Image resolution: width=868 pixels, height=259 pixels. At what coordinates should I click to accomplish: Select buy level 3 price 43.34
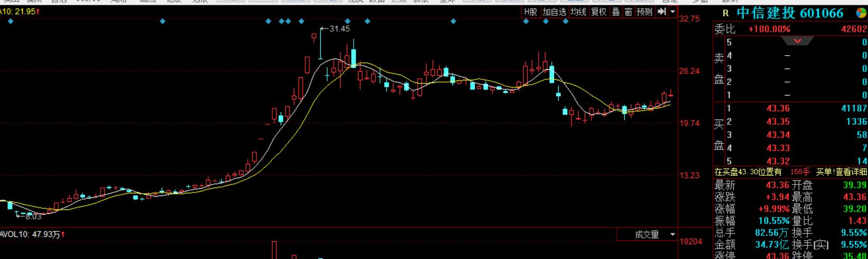[778, 135]
